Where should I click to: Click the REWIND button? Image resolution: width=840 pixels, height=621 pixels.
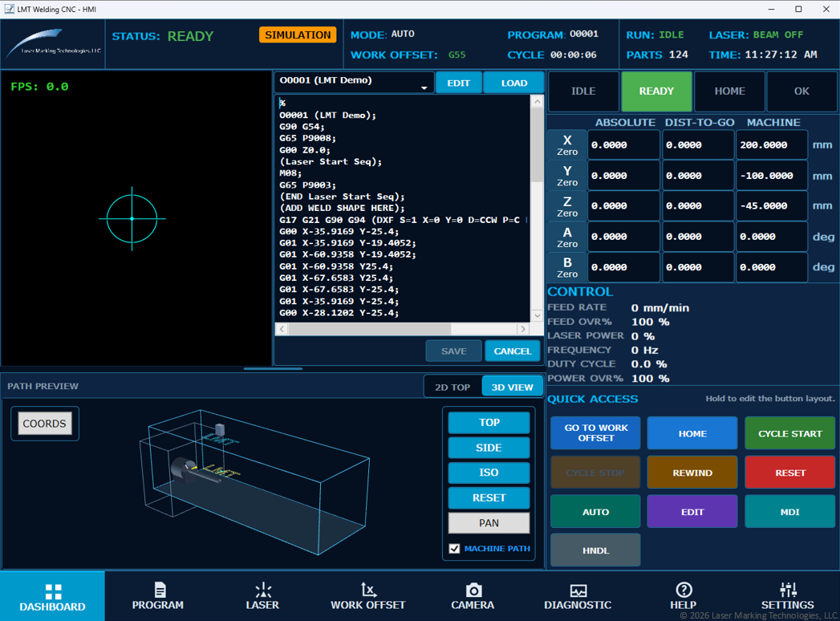coord(692,472)
